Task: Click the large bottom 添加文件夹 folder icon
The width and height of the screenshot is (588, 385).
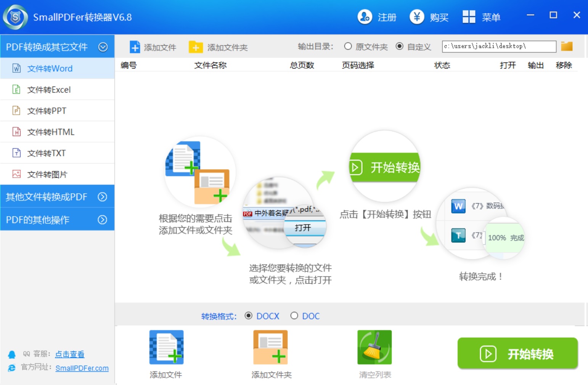Action: click(x=270, y=347)
